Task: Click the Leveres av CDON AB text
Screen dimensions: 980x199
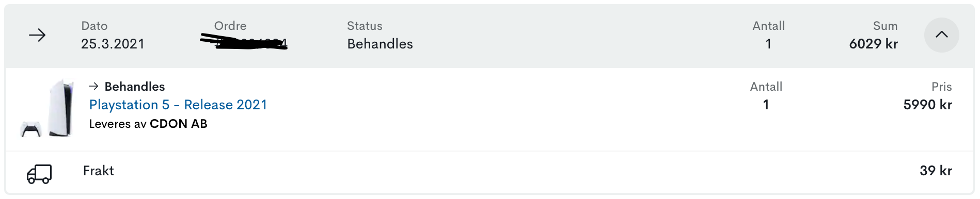Action: [148, 124]
